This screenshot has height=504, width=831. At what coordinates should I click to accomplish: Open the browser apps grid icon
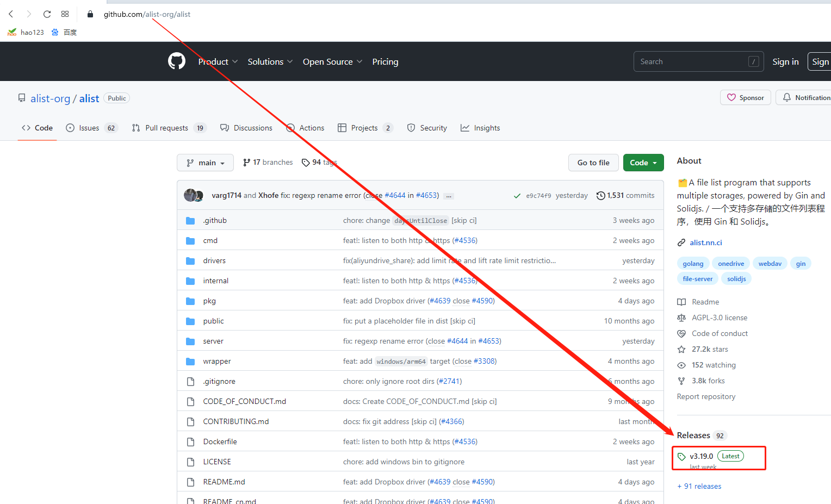[65, 14]
